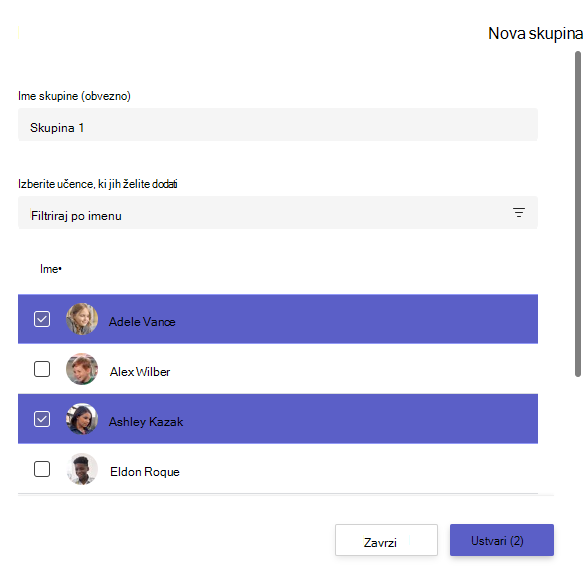583x568 pixels.
Task: Select the Alex Wilber name label
Action: click(140, 372)
